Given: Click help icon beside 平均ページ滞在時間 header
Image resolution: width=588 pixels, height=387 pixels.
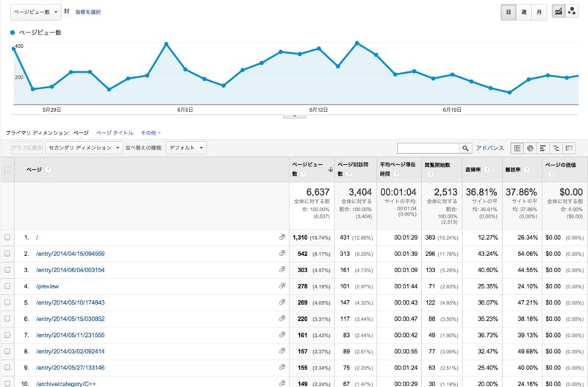Looking at the screenshot, I should pyautogui.click(x=396, y=174).
